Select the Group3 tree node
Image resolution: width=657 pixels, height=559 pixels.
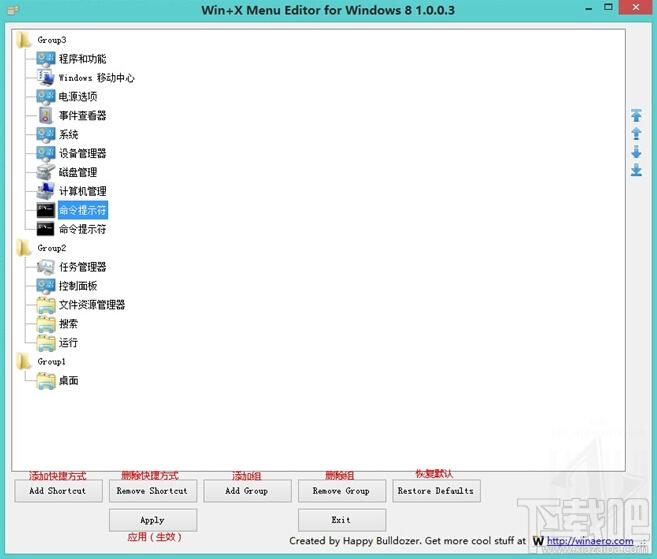coord(52,40)
